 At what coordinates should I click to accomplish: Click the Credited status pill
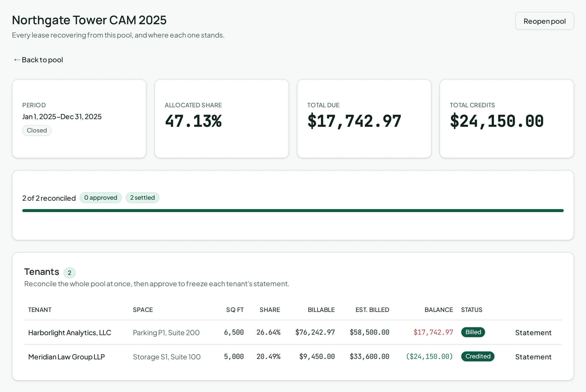pyautogui.click(x=478, y=356)
